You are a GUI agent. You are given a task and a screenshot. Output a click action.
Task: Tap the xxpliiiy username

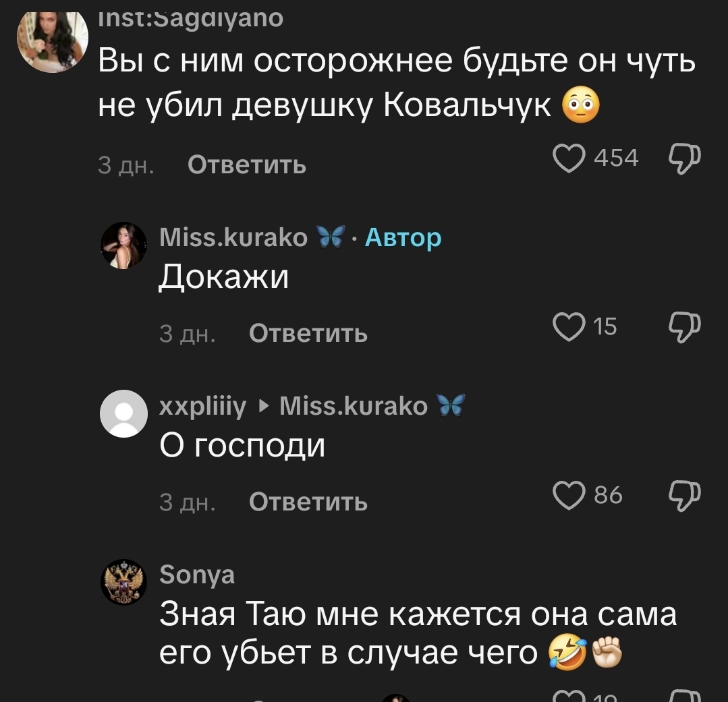(202, 406)
